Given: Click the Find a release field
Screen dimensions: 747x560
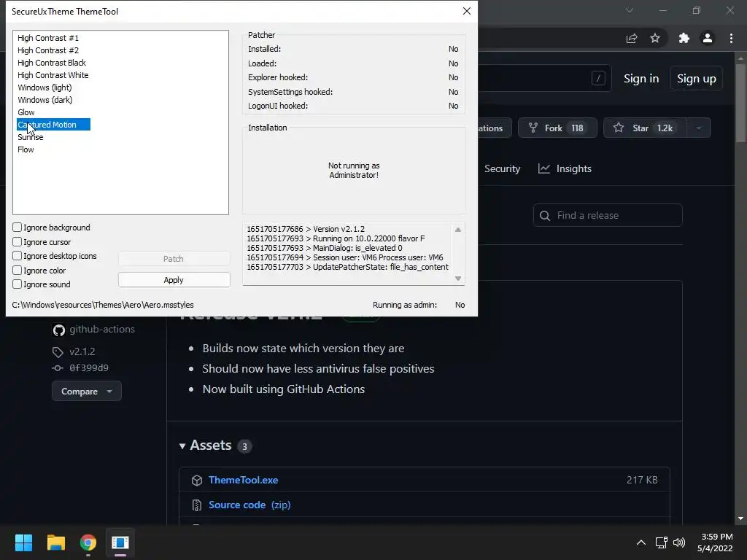Looking at the screenshot, I should click(608, 215).
